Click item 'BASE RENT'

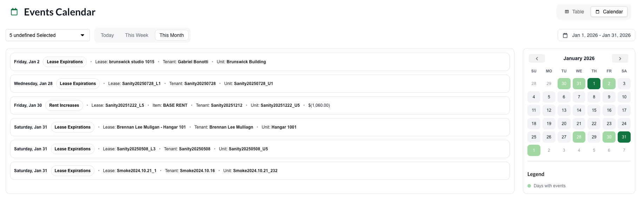point(175,105)
